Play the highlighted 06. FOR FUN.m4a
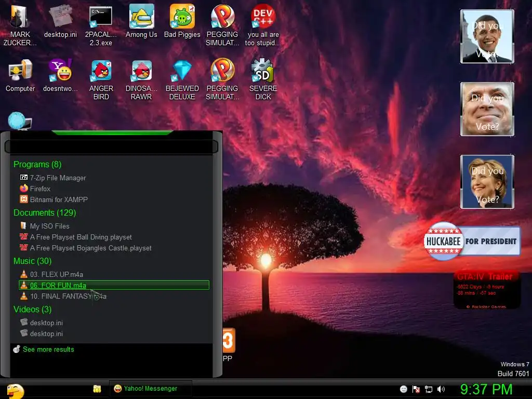The width and height of the screenshot is (532, 399). [x=114, y=285]
